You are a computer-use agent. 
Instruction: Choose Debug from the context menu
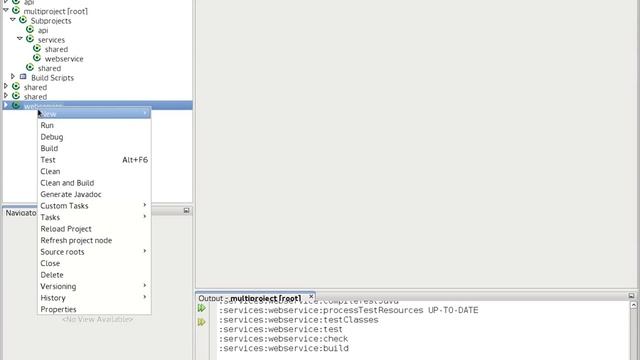pos(94,137)
